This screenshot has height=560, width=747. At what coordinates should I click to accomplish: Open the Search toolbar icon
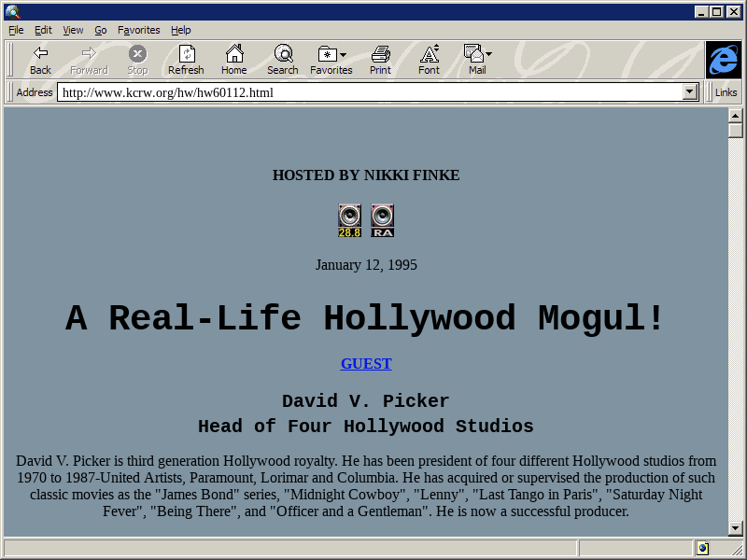283,54
